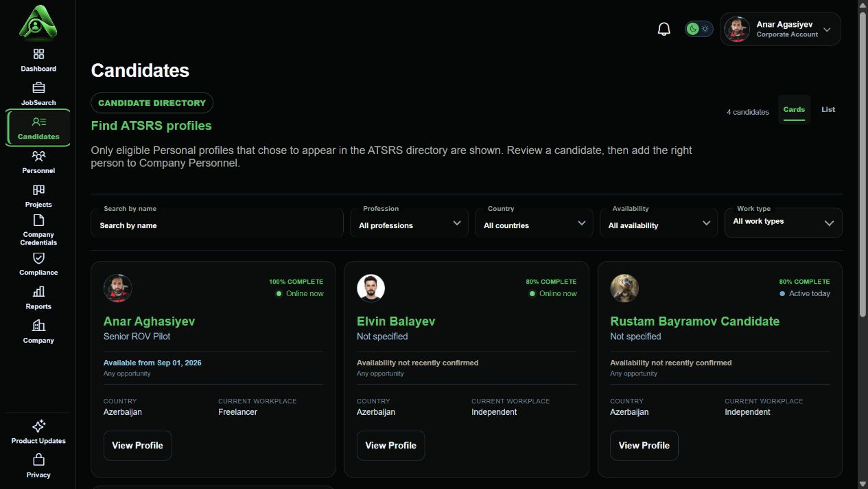The image size is (868, 489).
Task: Select the Candidates sidebar icon
Action: click(x=38, y=122)
